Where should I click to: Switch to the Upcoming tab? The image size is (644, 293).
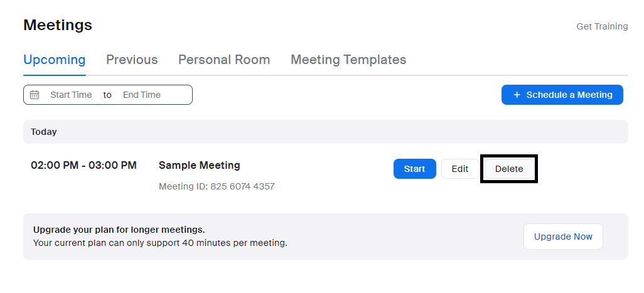[x=54, y=60]
